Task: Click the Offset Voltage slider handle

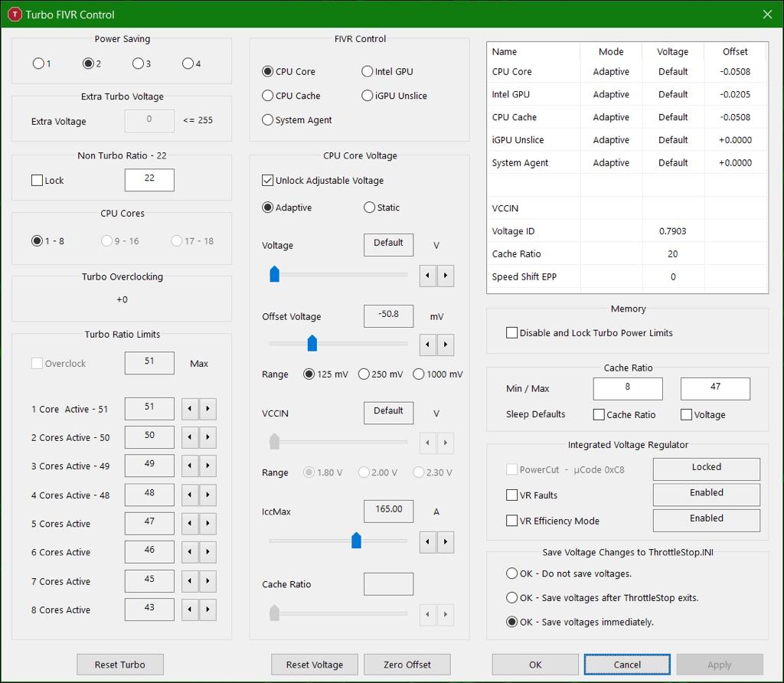Action: 312,343
